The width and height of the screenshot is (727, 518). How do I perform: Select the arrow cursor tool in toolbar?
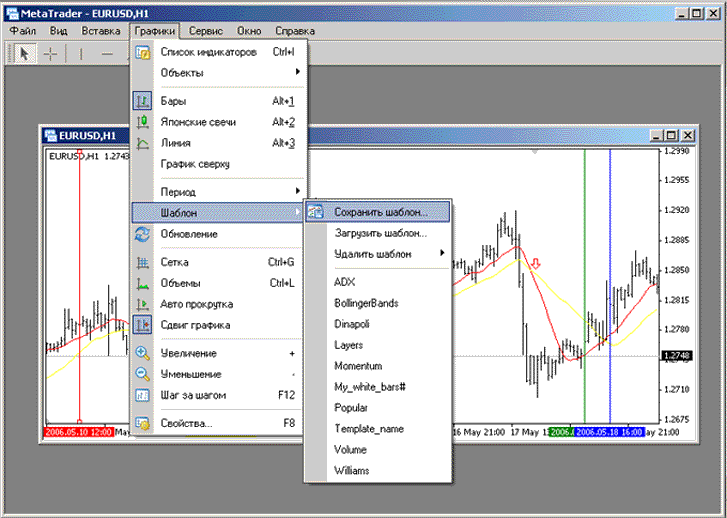click(24, 54)
